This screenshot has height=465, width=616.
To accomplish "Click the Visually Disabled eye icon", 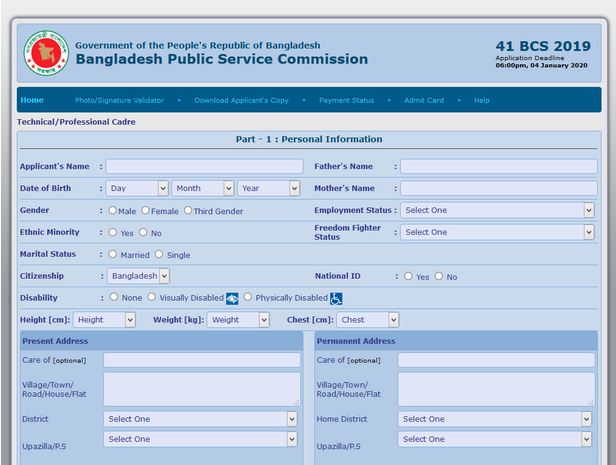I will pos(232,298).
